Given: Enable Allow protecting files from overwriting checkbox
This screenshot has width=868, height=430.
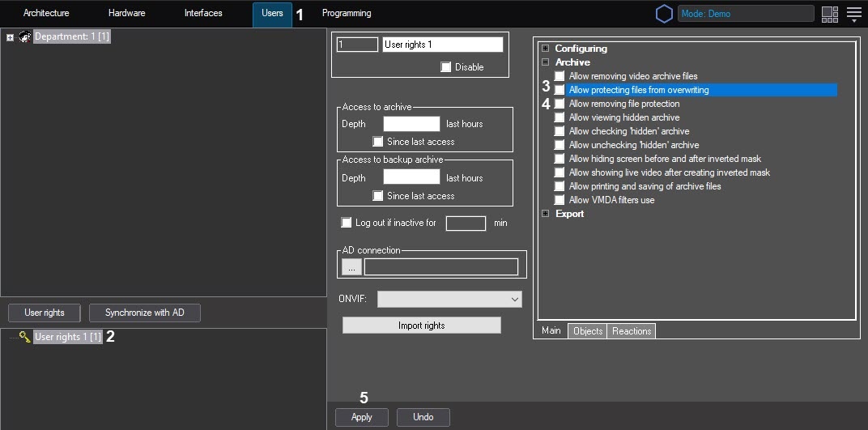Looking at the screenshot, I should (560, 90).
